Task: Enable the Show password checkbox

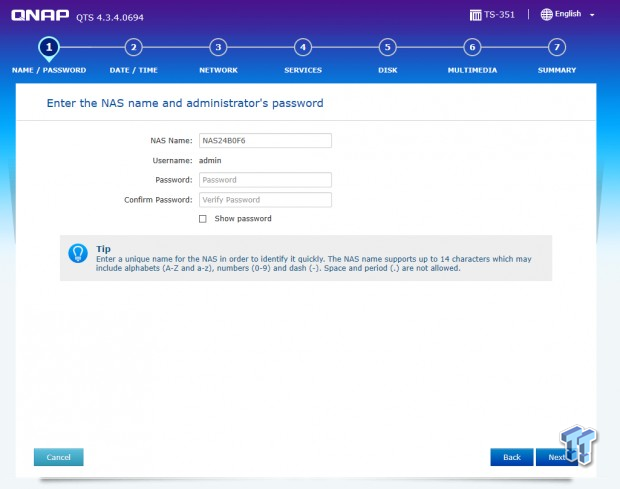Action: click(x=203, y=219)
